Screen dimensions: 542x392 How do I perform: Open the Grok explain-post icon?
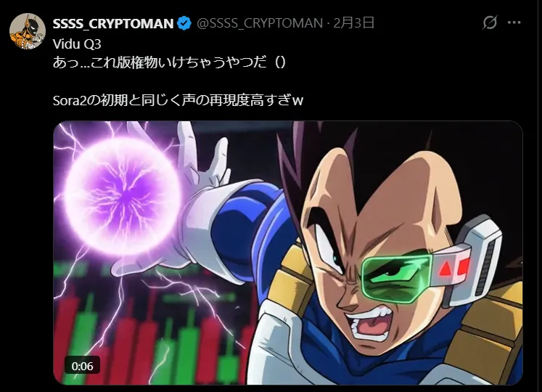pyautogui.click(x=490, y=23)
